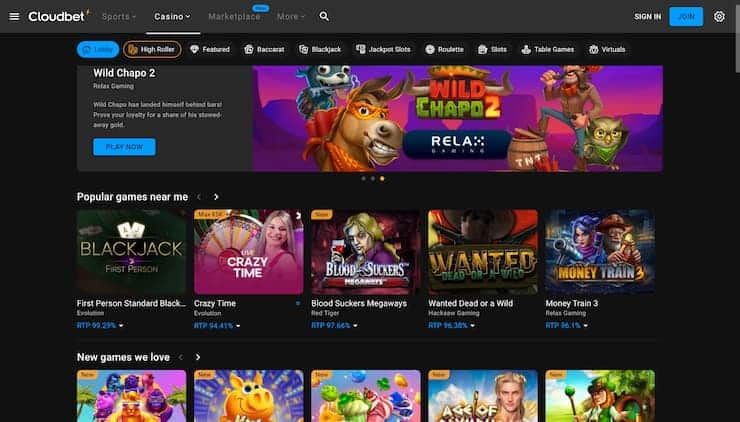Click PLAY NOW for Wild Chapo 2
The height and width of the screenshot is (422, 740).
tap(124, 147)
